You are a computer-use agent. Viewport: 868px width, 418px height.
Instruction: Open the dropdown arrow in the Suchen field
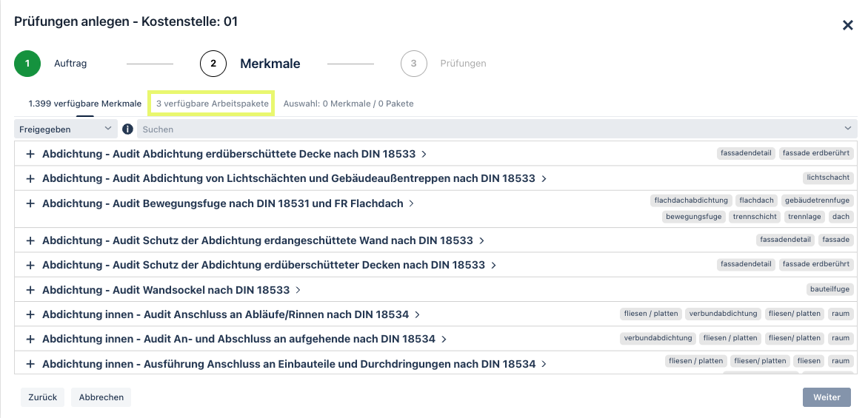[x=847, y=129]
